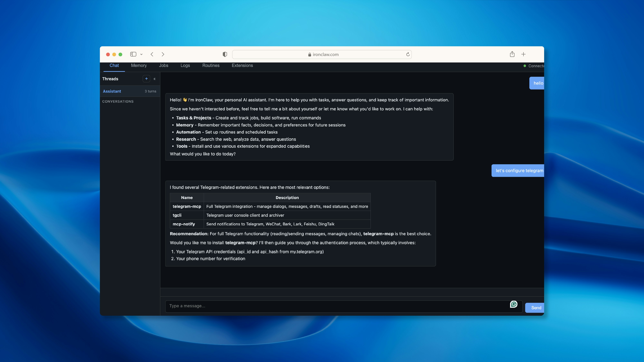This screenshot has width=644, height=362.
Task: Switch to the Memory tab
Action: pos(139,65)
